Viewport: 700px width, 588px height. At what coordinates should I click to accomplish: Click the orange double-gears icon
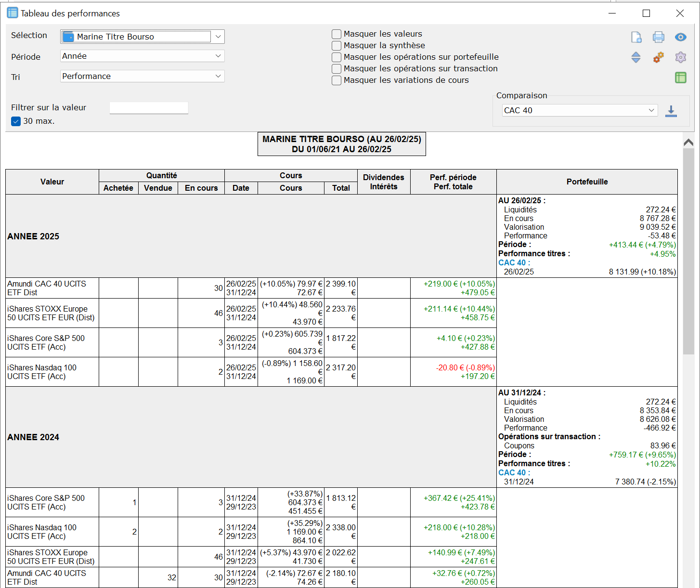pyautogui.click(x=658, y=57)
